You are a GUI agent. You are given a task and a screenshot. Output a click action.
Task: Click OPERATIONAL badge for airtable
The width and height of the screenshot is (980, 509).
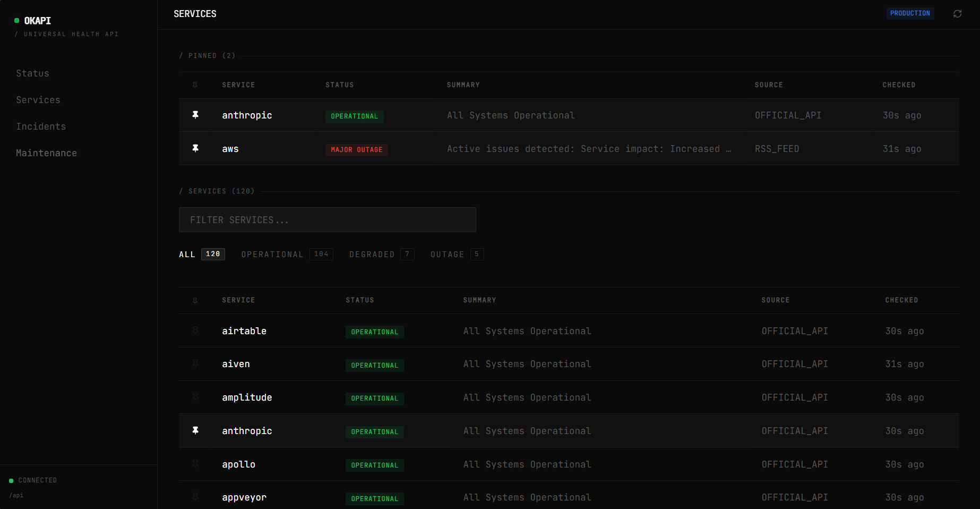(375, 332)
